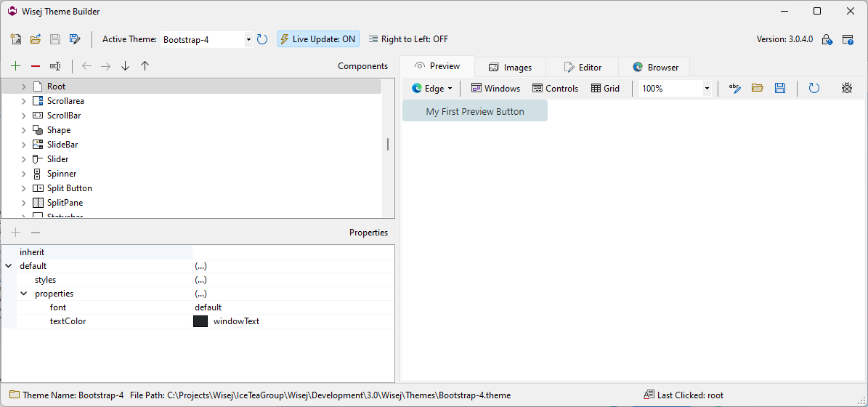Expand the Root tree node

[x=23, y=86]
